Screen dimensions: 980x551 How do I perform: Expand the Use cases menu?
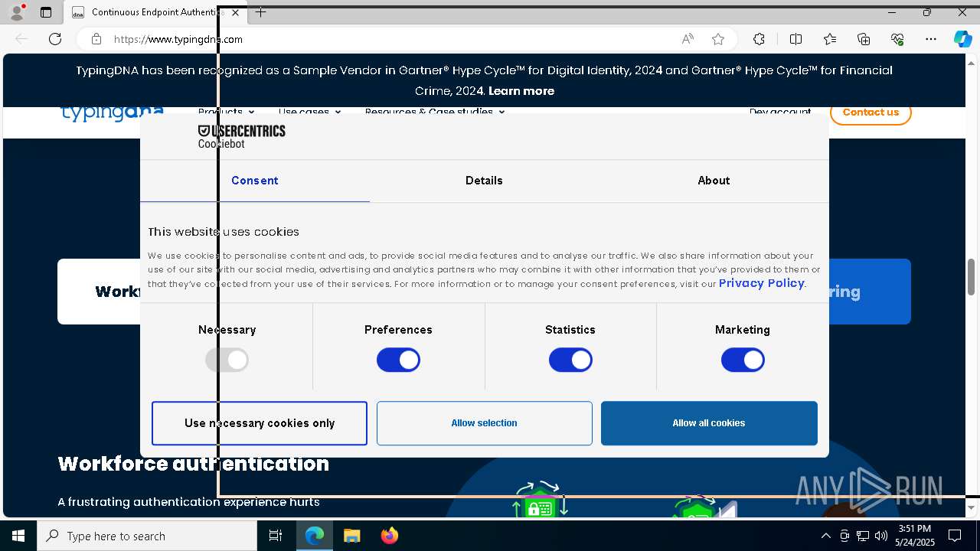coord(309,112)
